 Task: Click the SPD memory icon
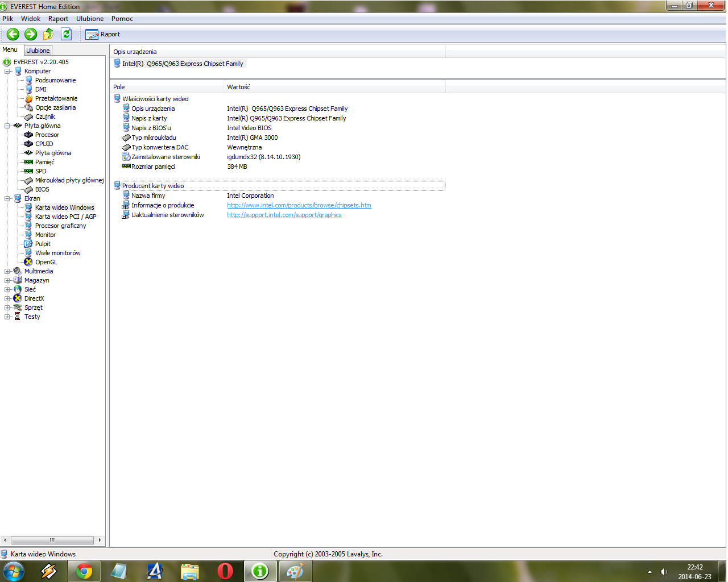pyautogui.click(x=28, y=171)
